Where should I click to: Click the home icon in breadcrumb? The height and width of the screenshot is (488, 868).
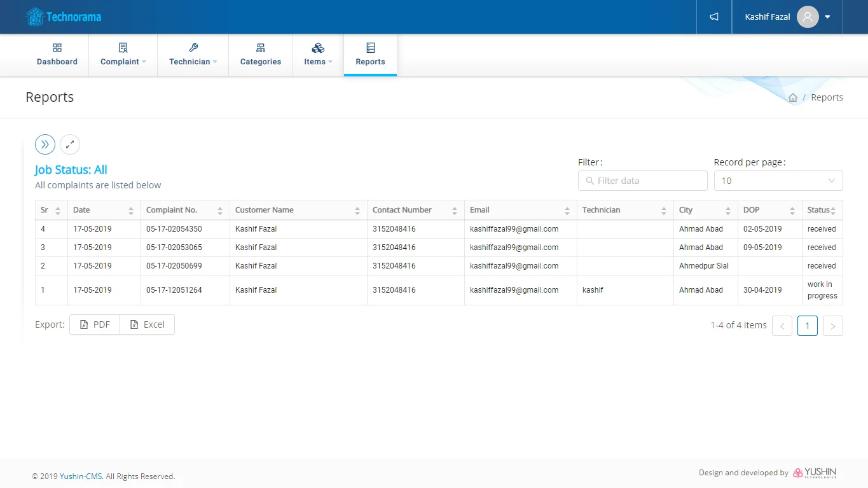(792, 98)
